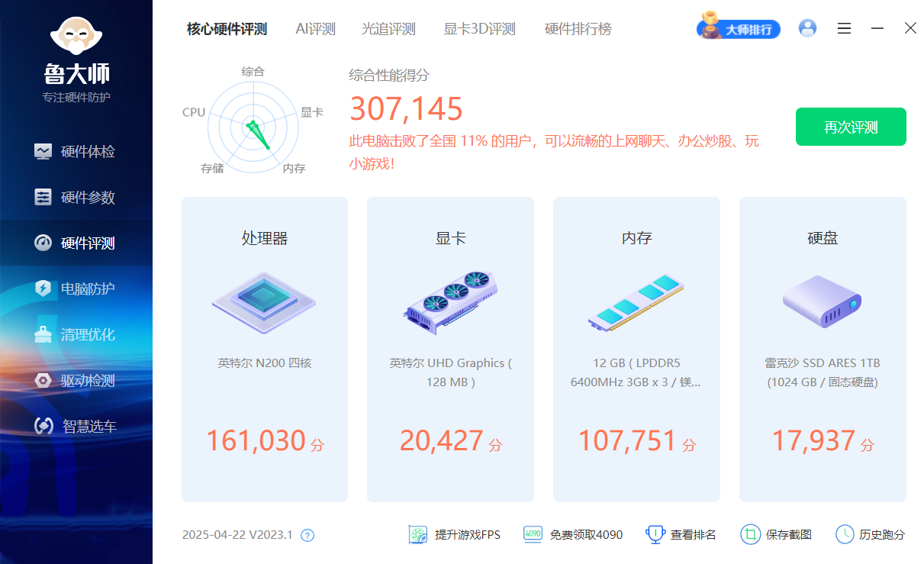924x564 pixels.
Task: Click 保存截图 to save screenshot
Action: coord(776,534)
